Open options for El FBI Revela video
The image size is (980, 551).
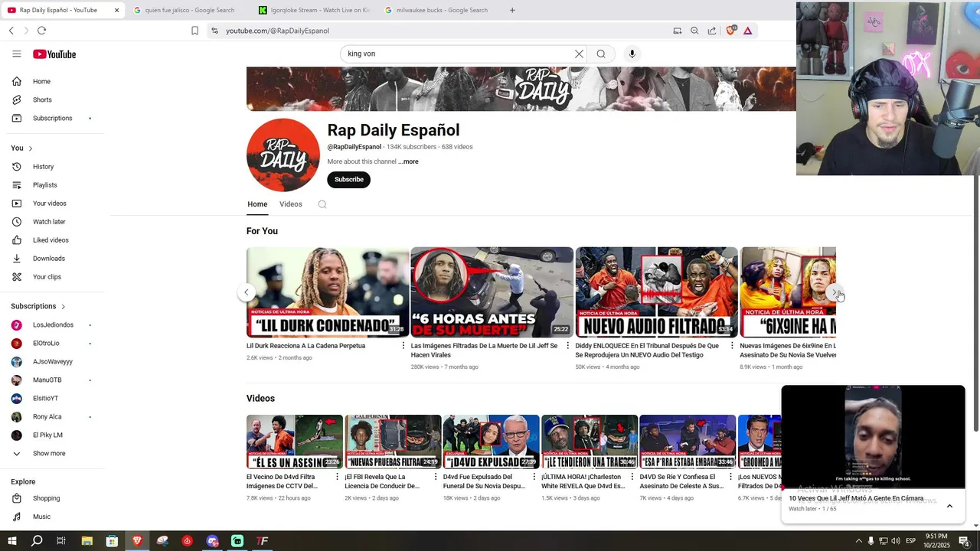point(436,477)
